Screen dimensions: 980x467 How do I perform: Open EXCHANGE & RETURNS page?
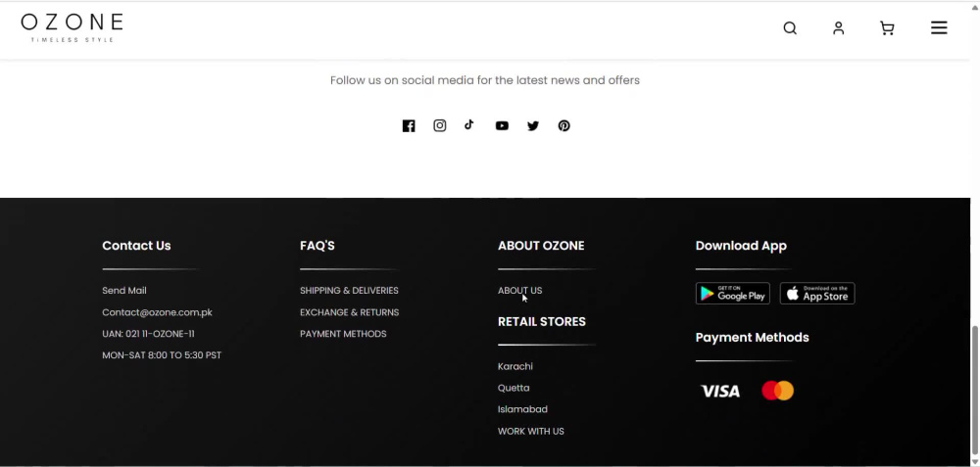(x=350, y=312)
